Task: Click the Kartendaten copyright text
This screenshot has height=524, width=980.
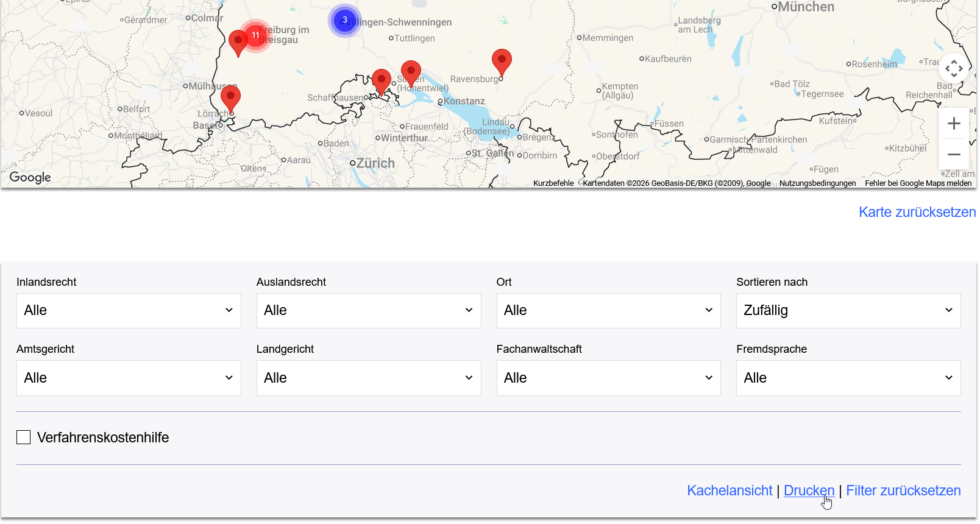Action: [x=676, y=183]
